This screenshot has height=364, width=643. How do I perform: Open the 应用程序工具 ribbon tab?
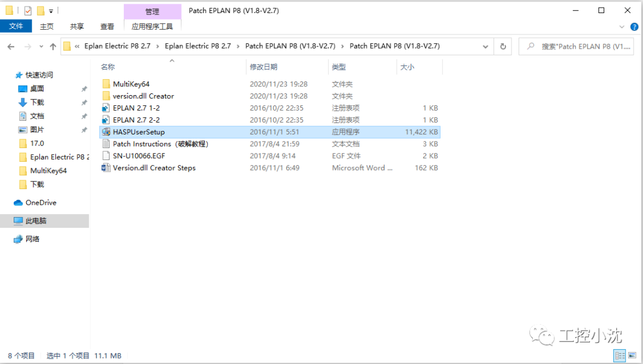(152, 26)
